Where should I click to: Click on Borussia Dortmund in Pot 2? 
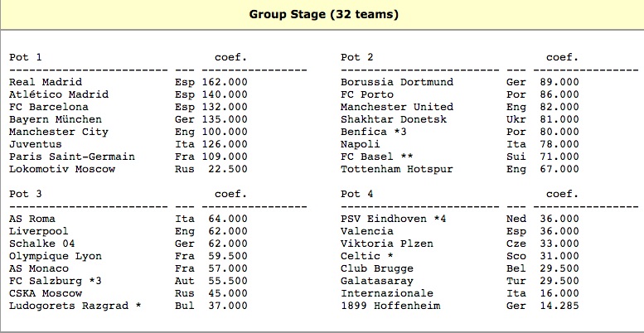pyautogui.click(x=397, y=82)
